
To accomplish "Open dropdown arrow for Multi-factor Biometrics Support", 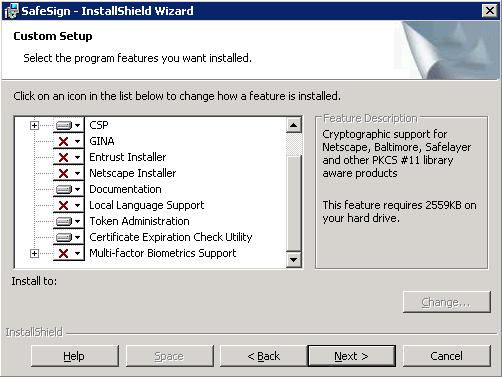I will (x=77, y=254).
